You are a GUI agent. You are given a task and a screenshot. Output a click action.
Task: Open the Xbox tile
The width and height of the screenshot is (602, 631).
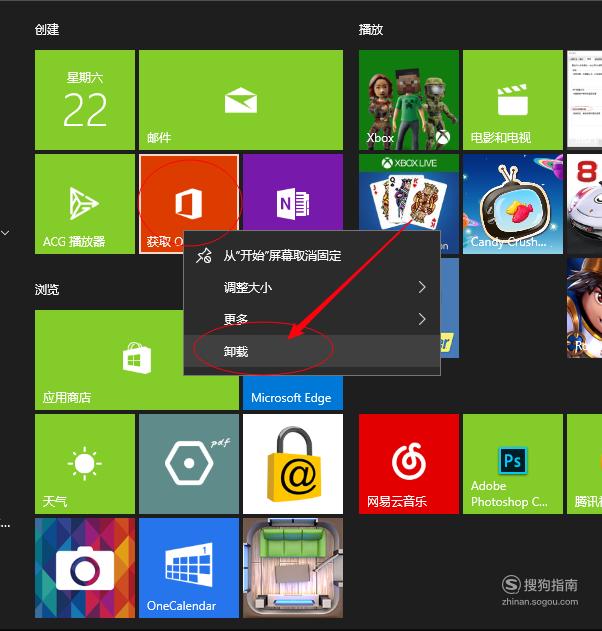(409, 100)
